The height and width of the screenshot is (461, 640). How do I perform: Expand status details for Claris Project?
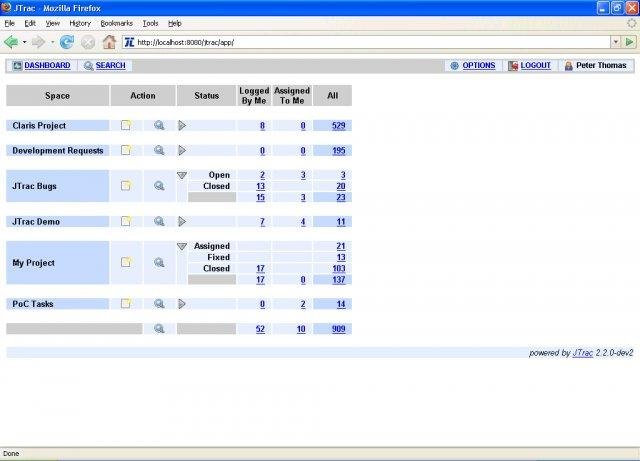tap(182, 125)
